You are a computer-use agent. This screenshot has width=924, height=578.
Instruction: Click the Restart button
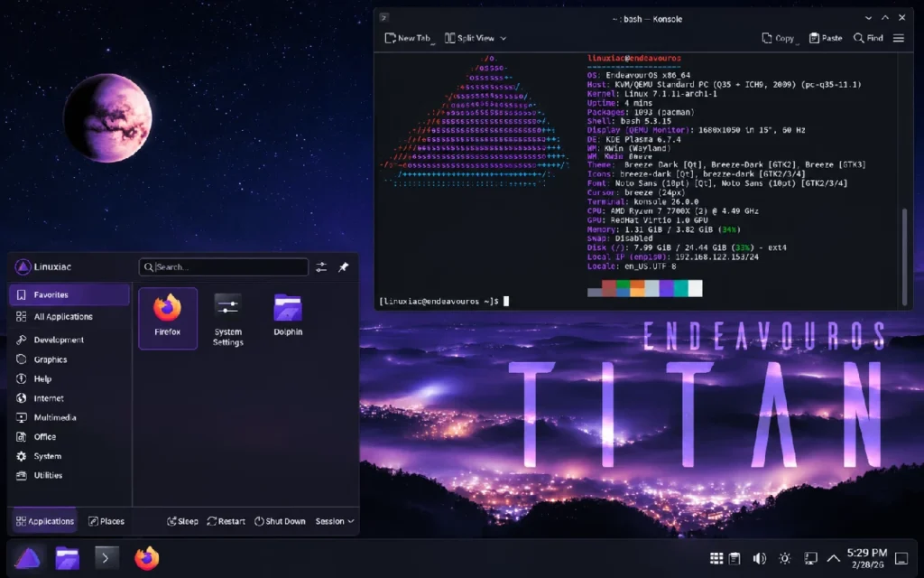tap(226, 521)
